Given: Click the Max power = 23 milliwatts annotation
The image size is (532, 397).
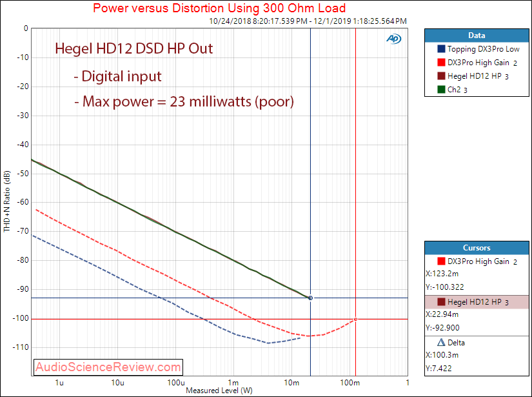Looking at the screenshot, I should point(184,101).
